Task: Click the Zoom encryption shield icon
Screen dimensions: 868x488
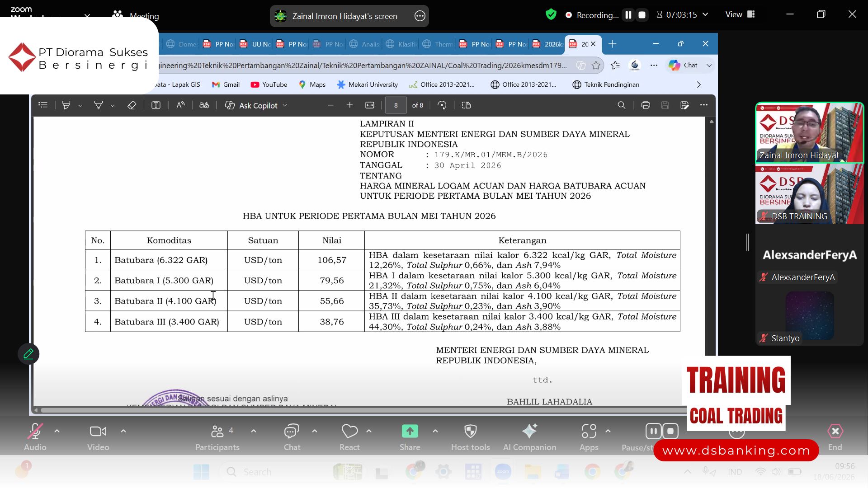Action: coord(551,14)
